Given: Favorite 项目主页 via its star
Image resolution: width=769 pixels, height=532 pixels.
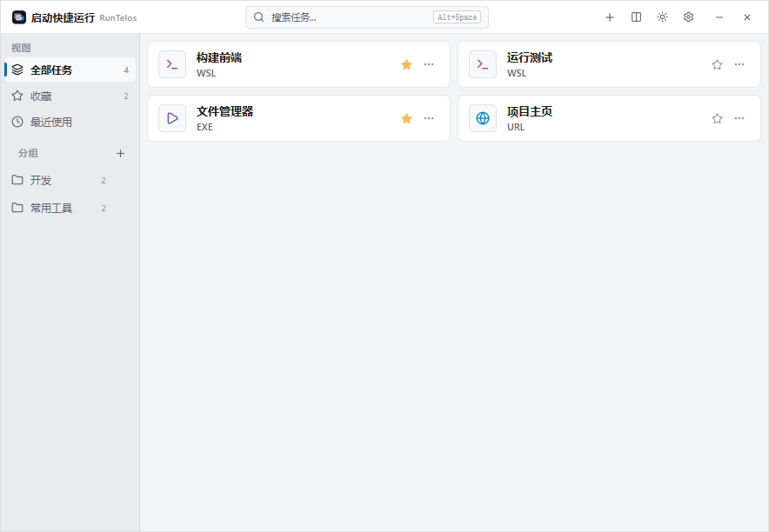Looking at the screenshot, I should pyautogui.click(x=717, y=118).
